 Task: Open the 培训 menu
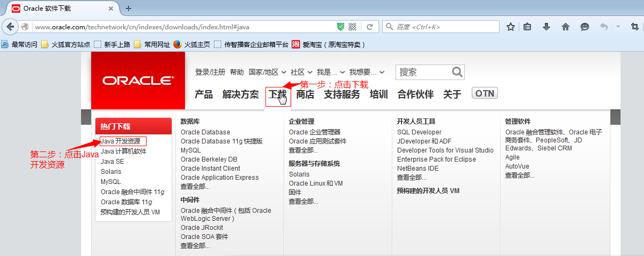coord(379,94)
